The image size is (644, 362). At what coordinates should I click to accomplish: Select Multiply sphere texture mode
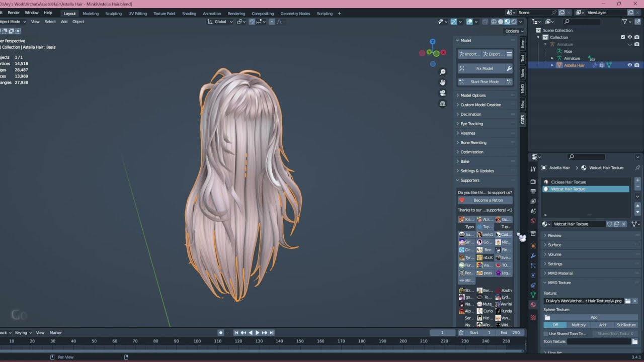tap(578, 325)
